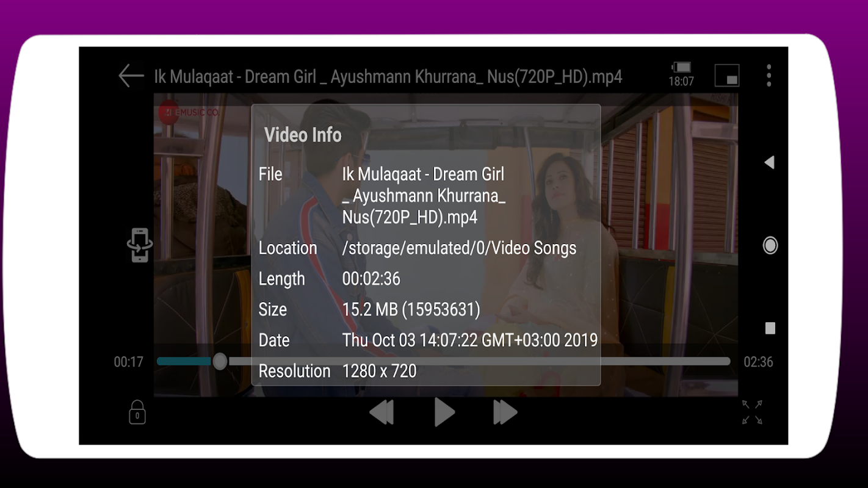This screenshot has width=868, height=488.
Task: Click the Video Info dialog heading
Action: click(303, 135)
